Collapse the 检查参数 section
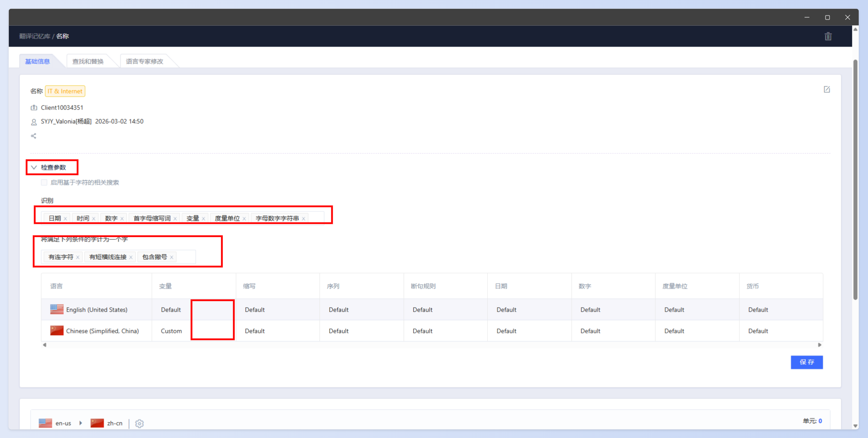 34,168
